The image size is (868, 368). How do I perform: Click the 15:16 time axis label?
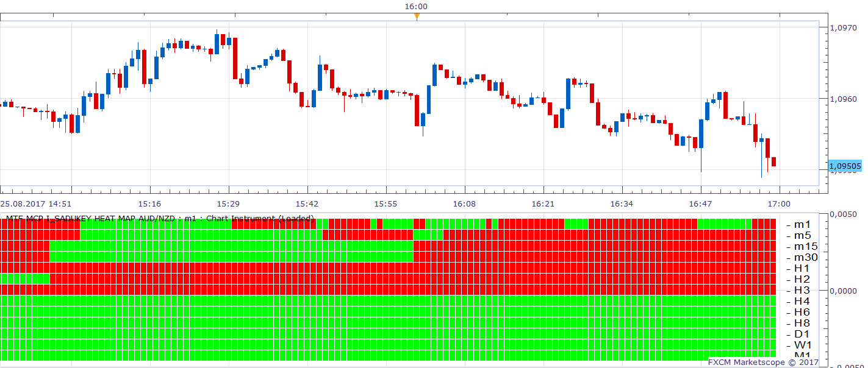pos(149,203)
